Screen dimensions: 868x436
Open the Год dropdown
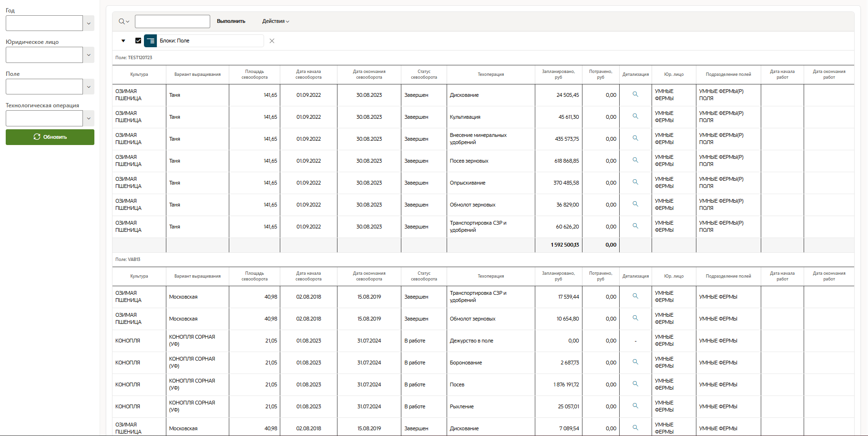tap(89, 23)
